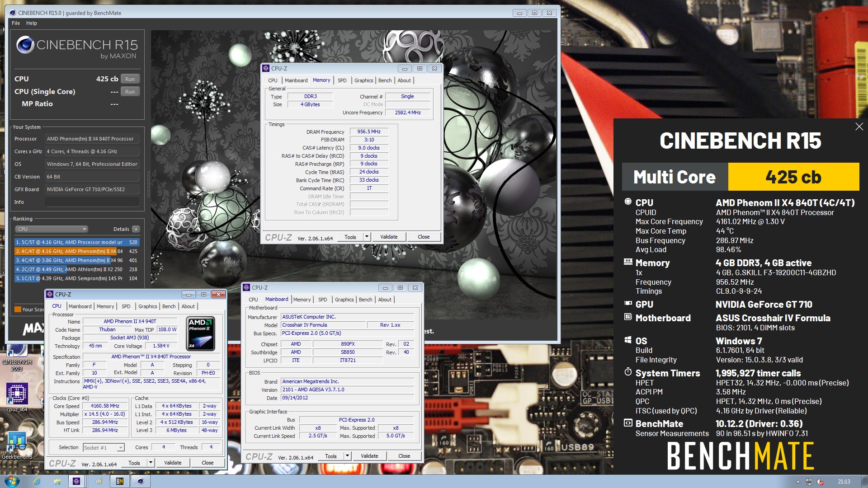
Task: Click the empty Info field in Cinebench
Action: tap(92, 202)
